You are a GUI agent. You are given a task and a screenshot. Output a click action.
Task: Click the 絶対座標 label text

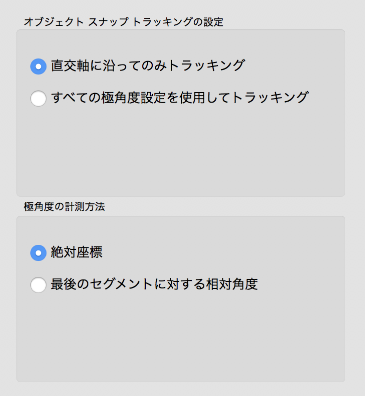(76, 252)
